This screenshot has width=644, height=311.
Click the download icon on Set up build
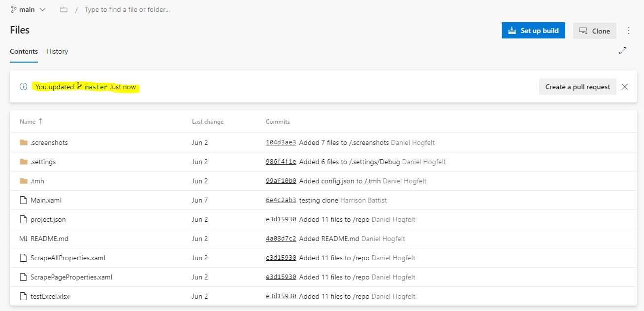click(512, 30)
